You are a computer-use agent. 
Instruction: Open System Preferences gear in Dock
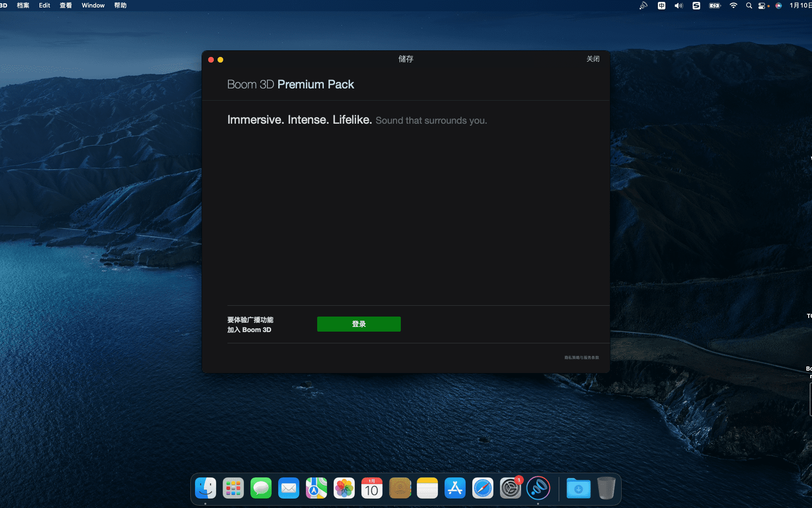tap(510, 488)
